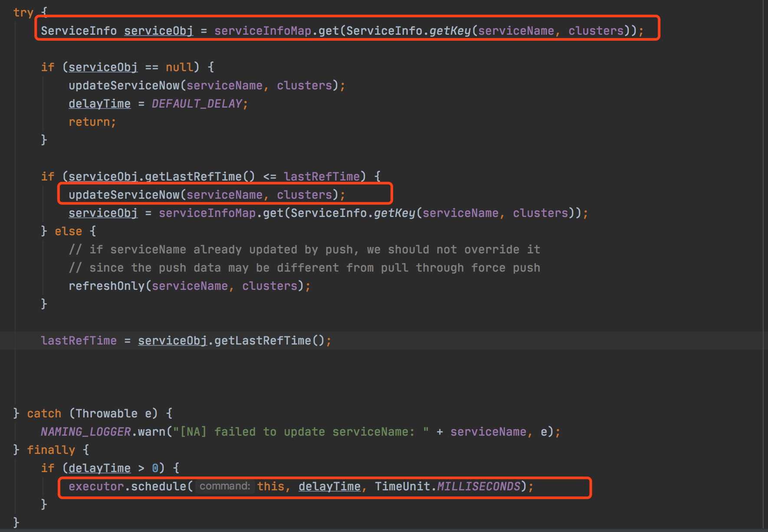Click the "try" keyword
Viewport: 768px width, 532px height.
[23, 13]
